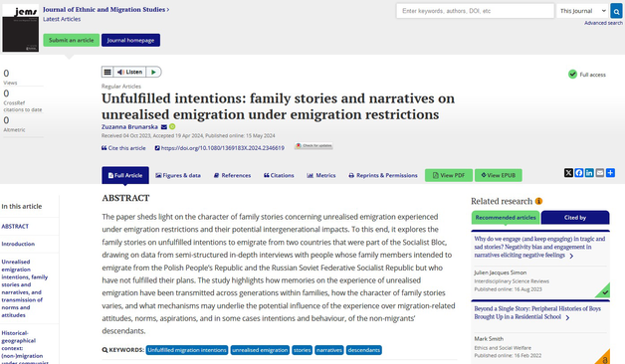Image resolution: width=625 pixels, height=364 pixels.
Task: Open more share options plus icon
Action: (610, 173)
